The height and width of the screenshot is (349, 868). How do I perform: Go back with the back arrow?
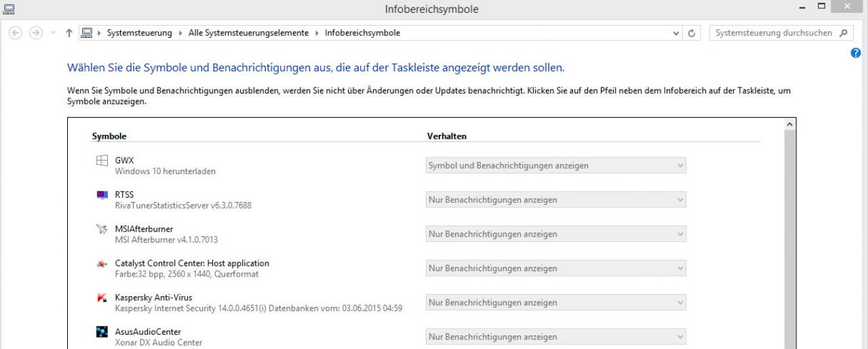coord(16,33)
